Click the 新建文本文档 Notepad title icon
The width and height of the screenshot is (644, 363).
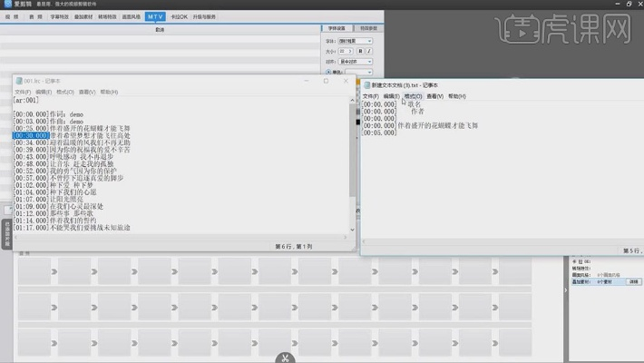[x=366, y=83]
